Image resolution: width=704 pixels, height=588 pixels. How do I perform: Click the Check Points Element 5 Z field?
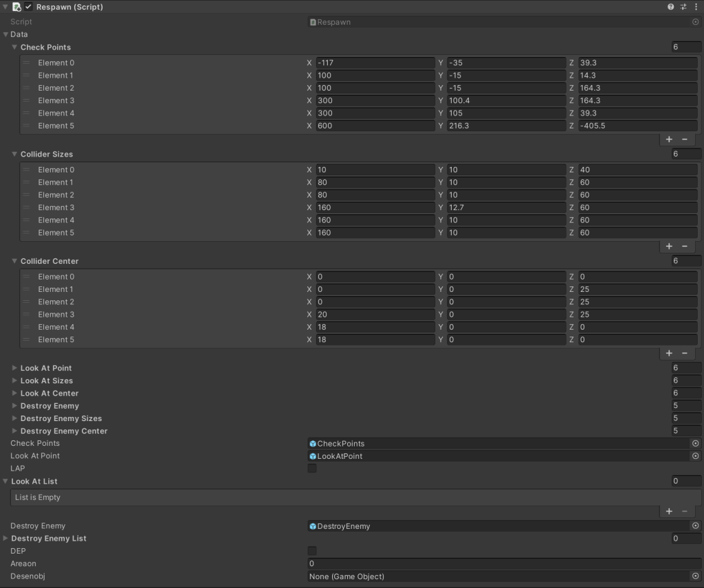[x=637, y=126]
